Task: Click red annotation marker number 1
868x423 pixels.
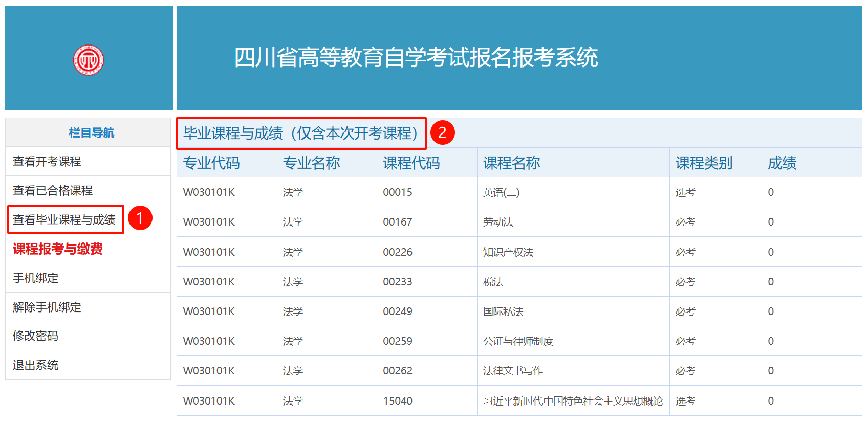Action: point(140,218)
